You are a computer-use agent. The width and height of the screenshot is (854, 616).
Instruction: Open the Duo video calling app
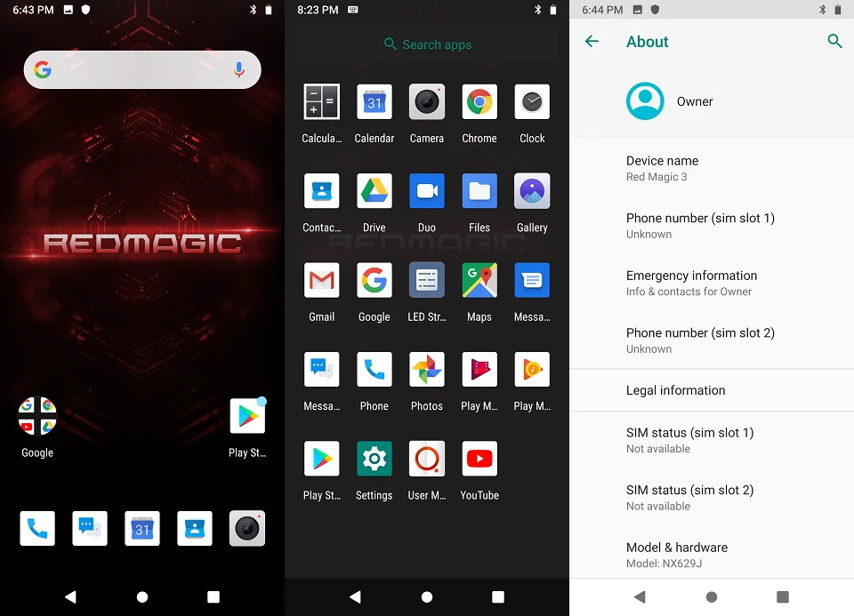(x=426, y=191)
